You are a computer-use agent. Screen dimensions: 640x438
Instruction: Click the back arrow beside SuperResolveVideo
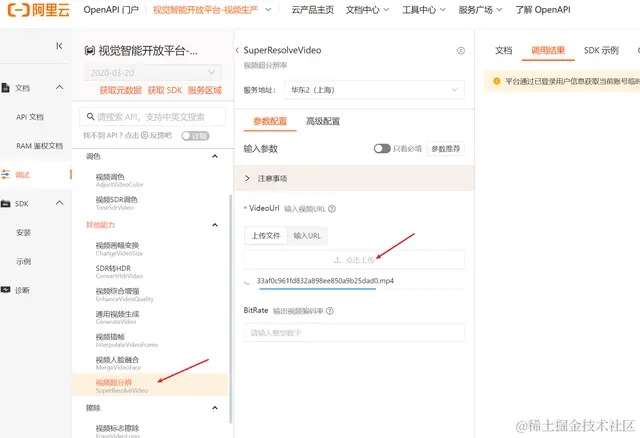[x=237, y=50]
